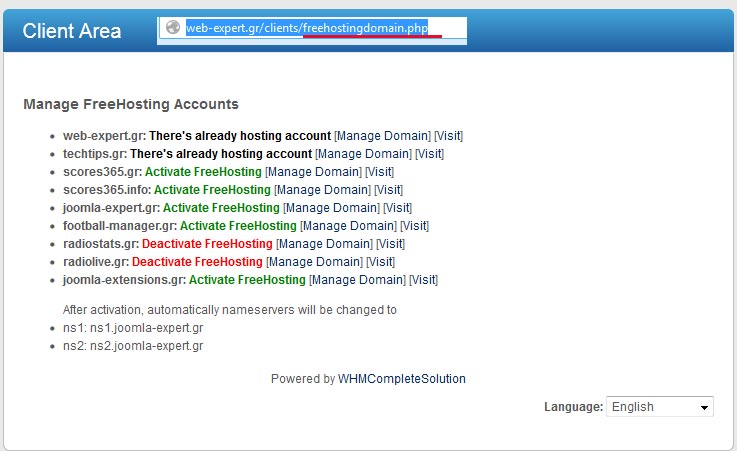Viewport: 737px width, 451px height.
Task: Open Manage Domain for joomla-expert.gr
Action: (x=331, y=208)
